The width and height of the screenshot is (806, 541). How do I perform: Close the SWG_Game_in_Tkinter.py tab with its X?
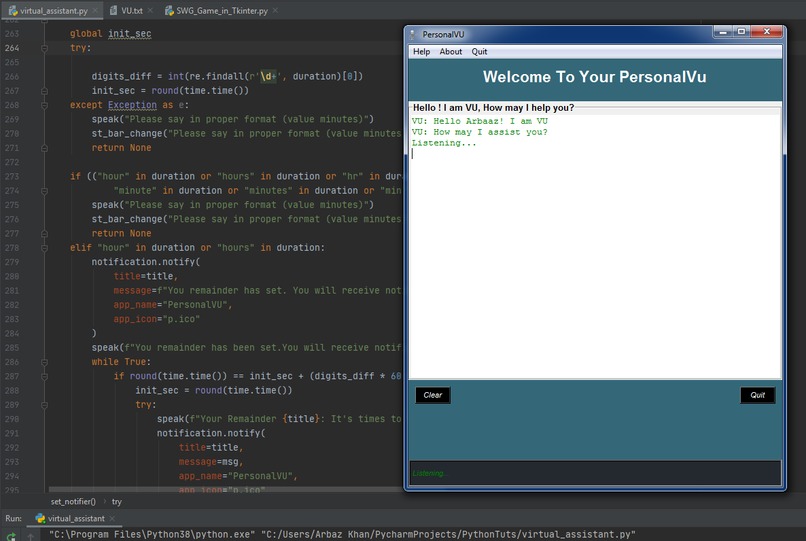[x=275, y=10]
